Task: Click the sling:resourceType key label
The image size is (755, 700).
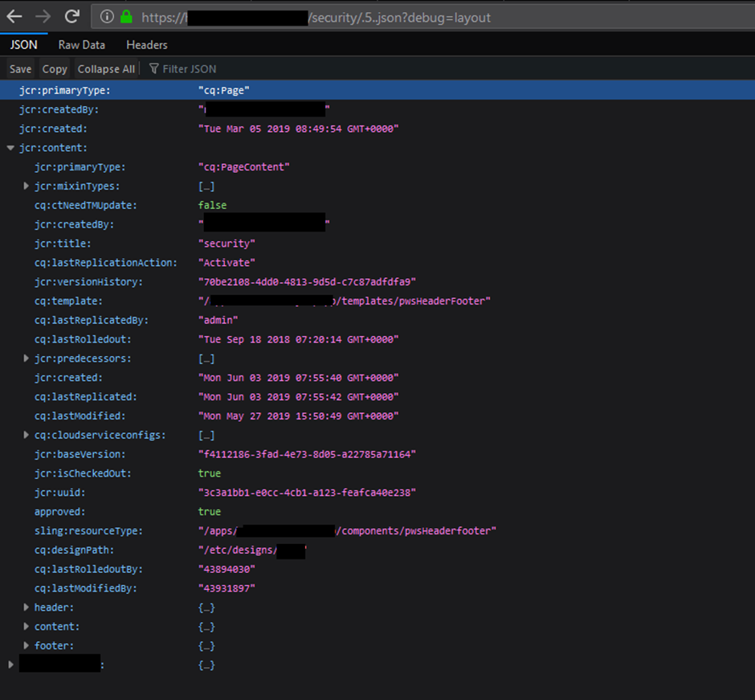Action: (x=88, y=531)
